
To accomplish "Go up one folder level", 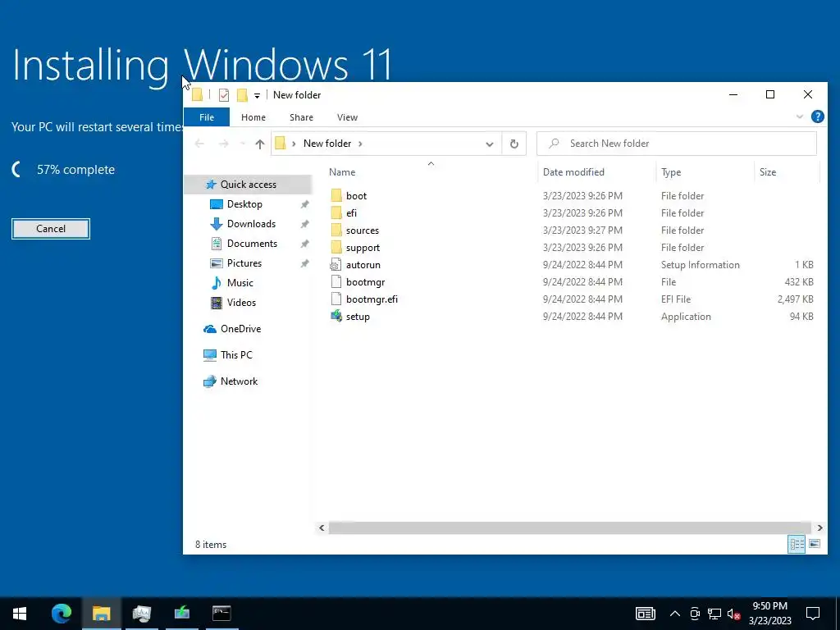I will (260, 144).
